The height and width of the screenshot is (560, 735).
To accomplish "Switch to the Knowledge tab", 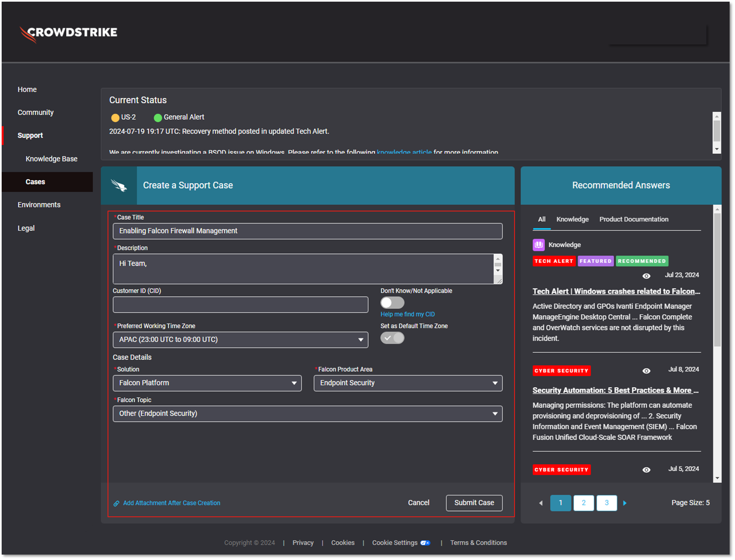I will 573,219.
